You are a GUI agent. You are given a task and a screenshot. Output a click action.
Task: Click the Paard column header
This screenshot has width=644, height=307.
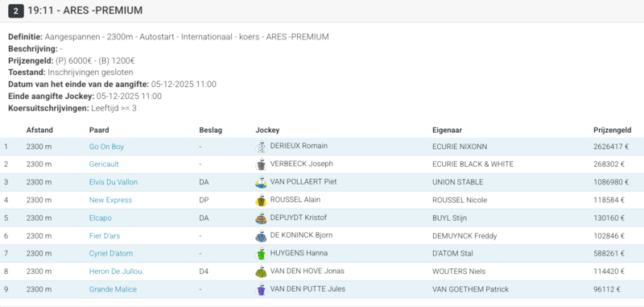[99, 131]
